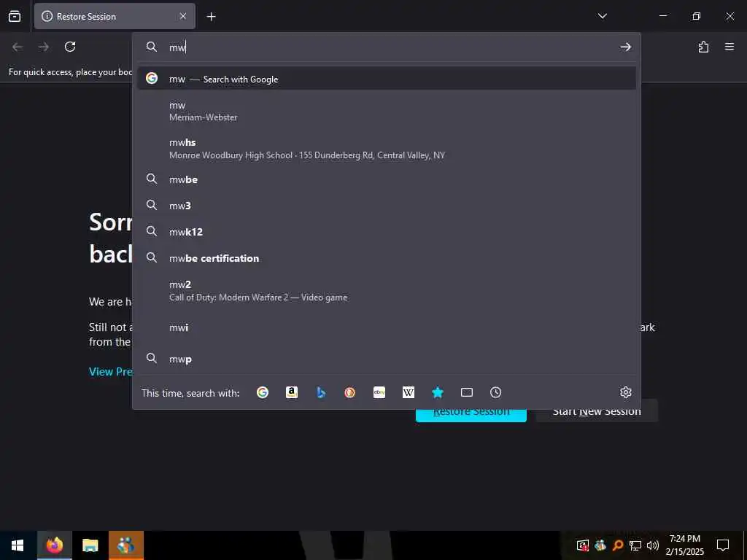
Task: Pick the mw3 search suggestion
Action: [x=387, y=206]
